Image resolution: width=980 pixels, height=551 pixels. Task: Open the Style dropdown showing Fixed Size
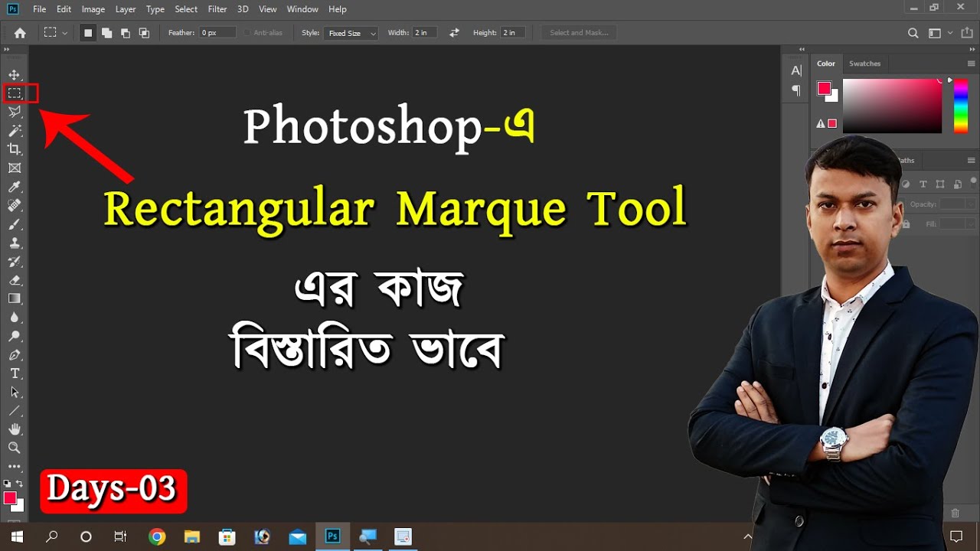(x=351, y=33)
